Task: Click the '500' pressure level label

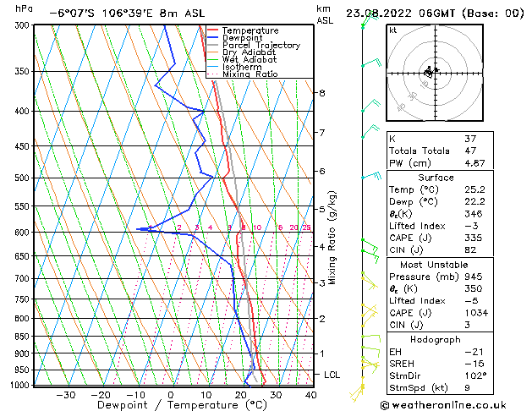Action: pos(24,178)
